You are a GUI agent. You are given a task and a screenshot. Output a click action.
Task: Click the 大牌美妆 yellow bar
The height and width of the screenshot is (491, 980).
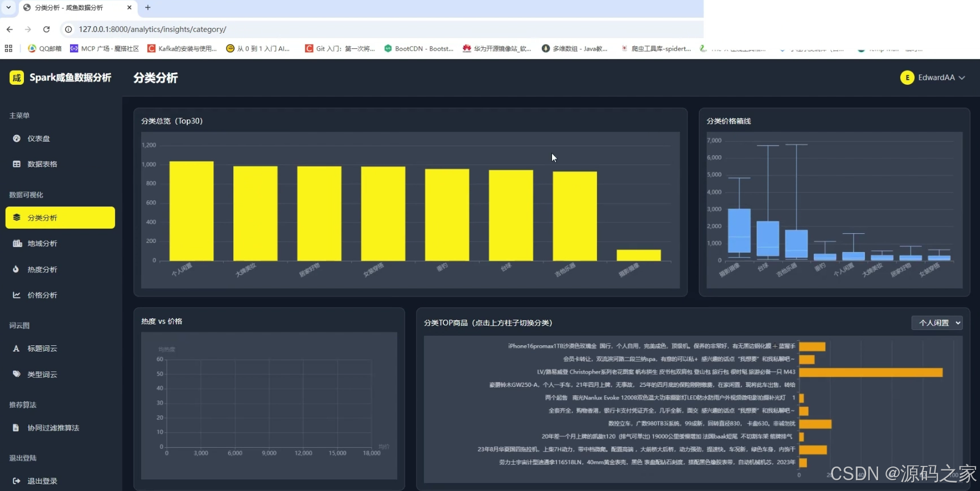pyautogui.click(x=256, y=213)
